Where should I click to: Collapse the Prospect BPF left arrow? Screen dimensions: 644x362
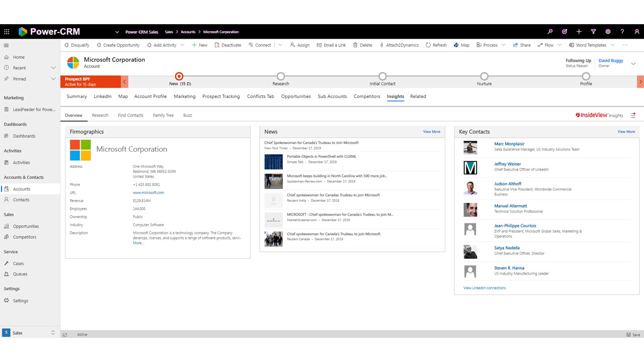point(125,81)
